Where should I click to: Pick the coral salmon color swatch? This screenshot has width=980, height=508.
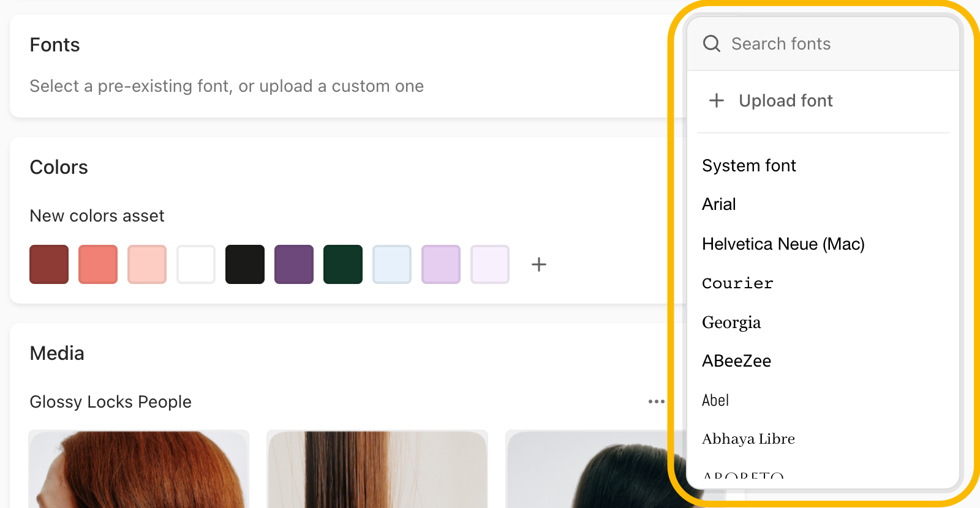click(98, 264)
